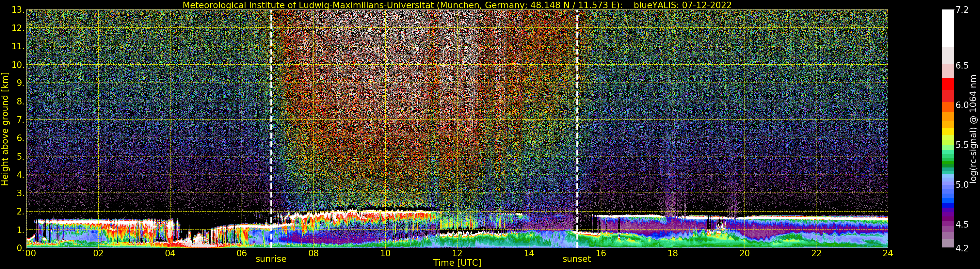This screenshot has height=269, width=980.
Task: Click height axis tick "3."
Action: (x=21, y=193)
